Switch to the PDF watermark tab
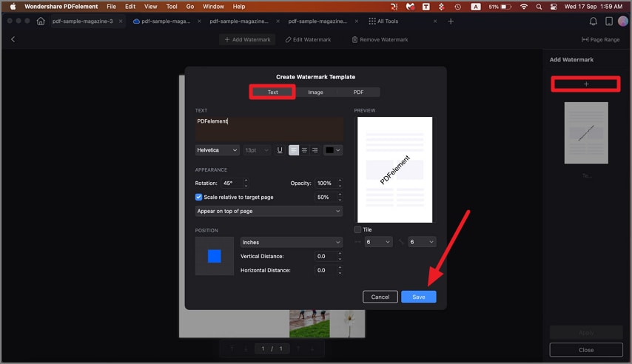The width and height of the screenshot is (632, 364). point(358,92)
